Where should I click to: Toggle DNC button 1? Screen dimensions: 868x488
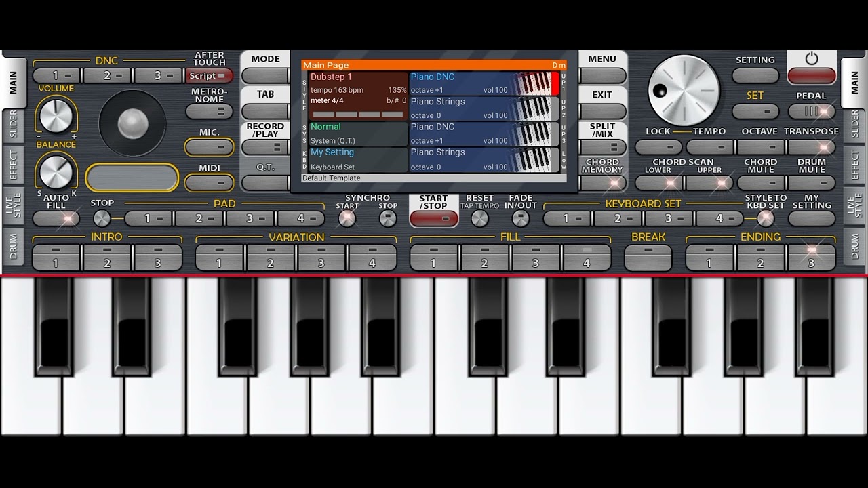pos(56,76)
